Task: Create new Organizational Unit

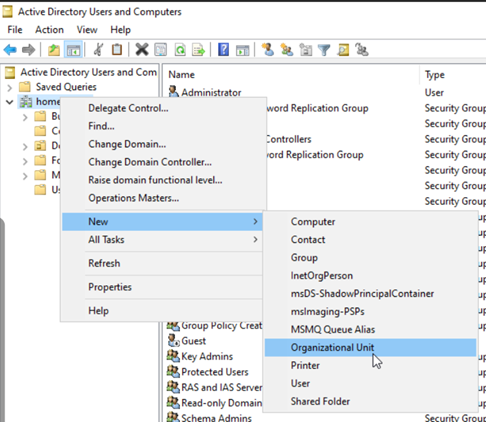Action: click(x=370, y=348)
